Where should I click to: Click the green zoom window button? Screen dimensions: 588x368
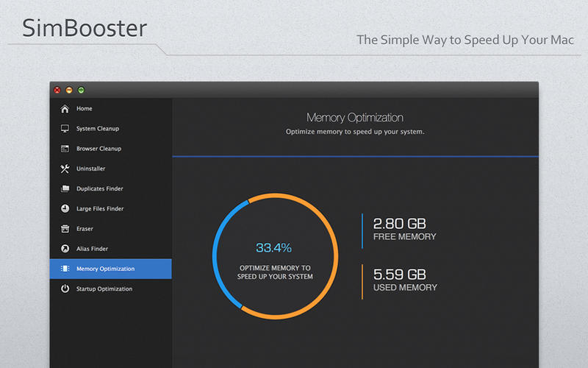pos(81,90)
